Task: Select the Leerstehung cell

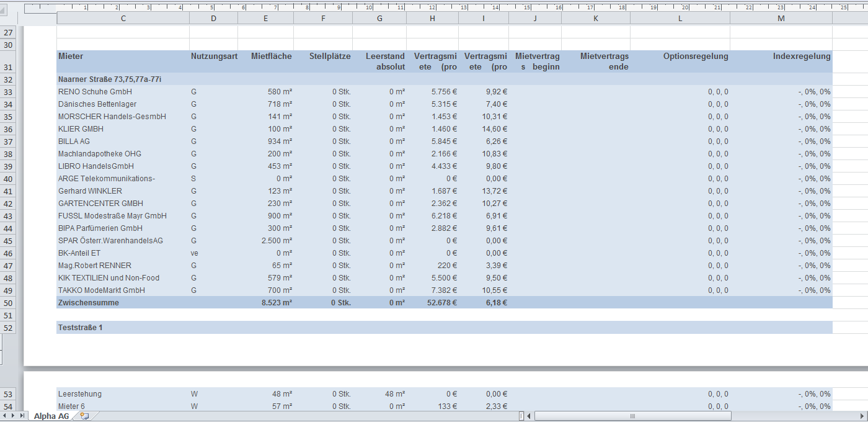Action: [123, 394]
